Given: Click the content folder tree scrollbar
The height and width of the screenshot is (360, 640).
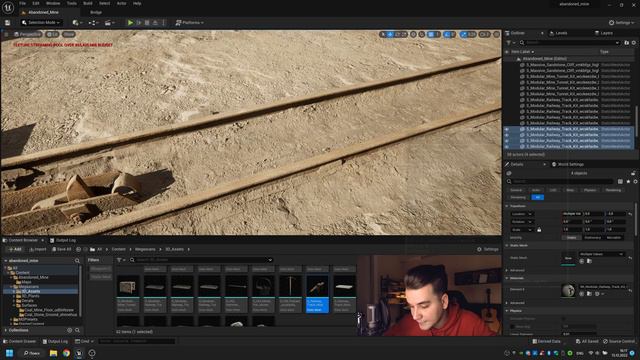Looking at the screenshot, I should click(x=80, y=292).
